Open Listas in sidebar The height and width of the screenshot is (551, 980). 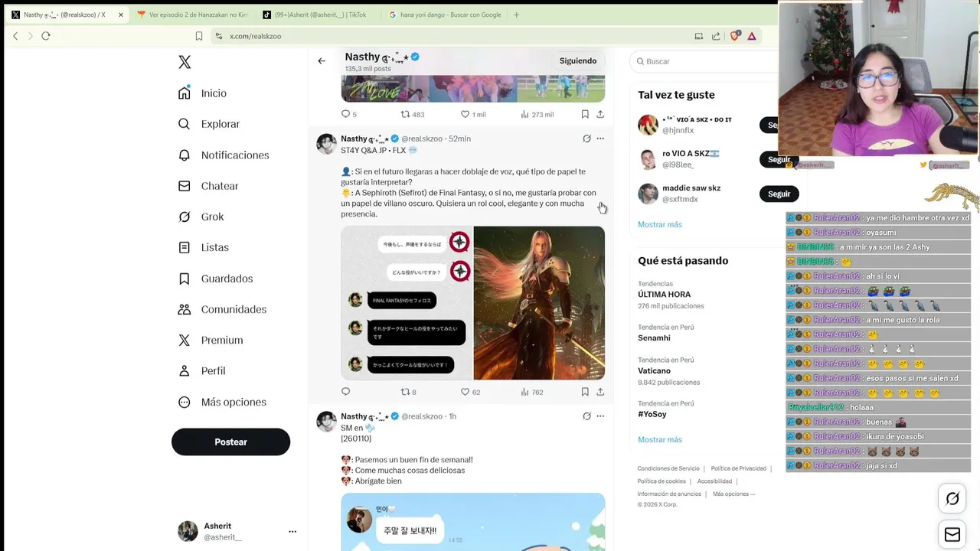(204, 247)
